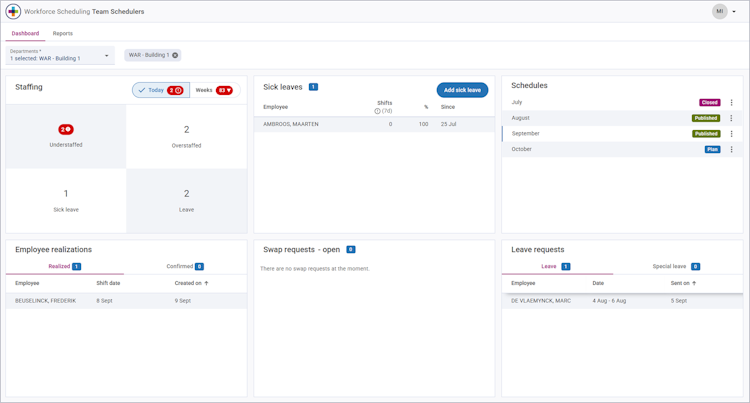Click the 4 Aug - 6 Aug date
This screenshot has width=750, height=403.
(609, 301)
